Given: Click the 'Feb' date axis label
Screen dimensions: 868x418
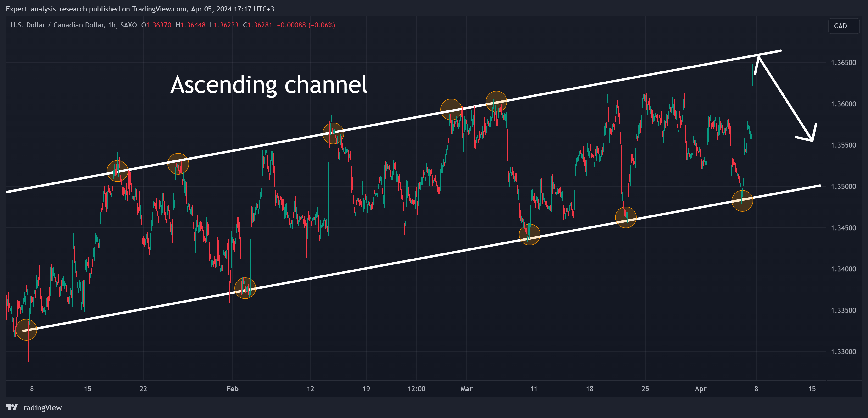Looking at the screenshot, I should [233, 389].
